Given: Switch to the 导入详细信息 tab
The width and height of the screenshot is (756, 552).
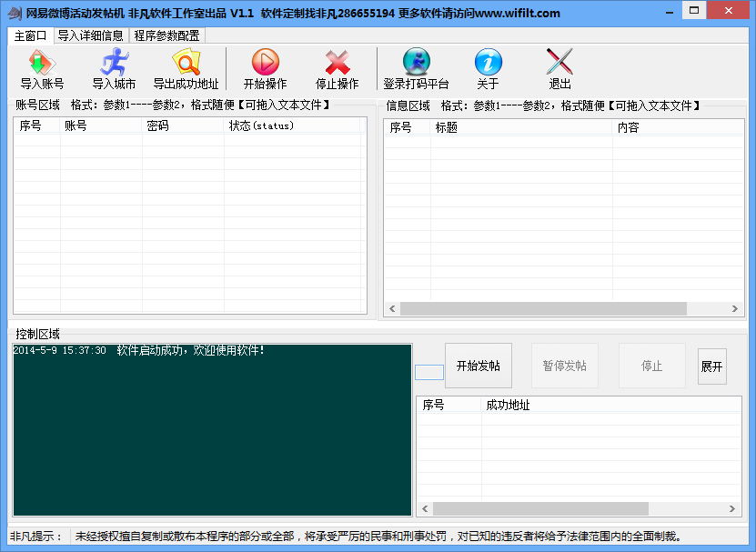Looking at the screenshot, I should 91,35.
